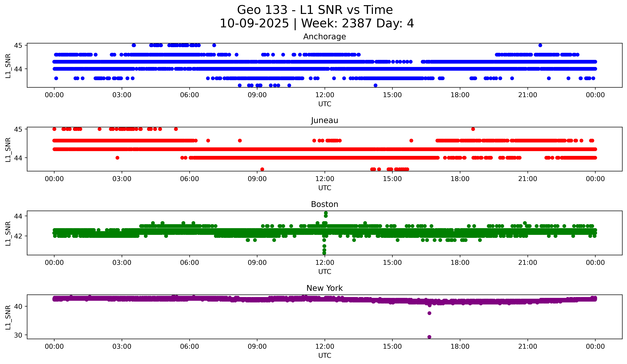Viewport: 627px width, 364px height.
Task: Click New York's outlier point near 37 SNR
Action: 429,313
